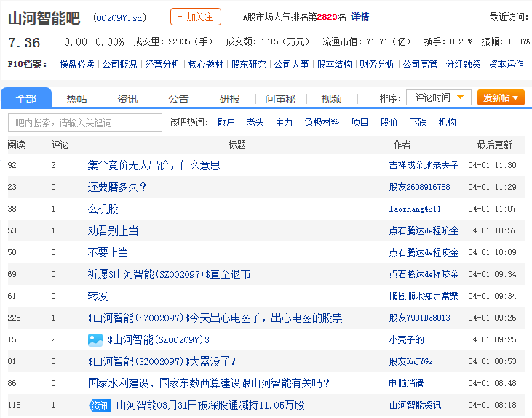Click hot word 项目
The height and width of the screenshot is (418, 532).
click(360, 122)
